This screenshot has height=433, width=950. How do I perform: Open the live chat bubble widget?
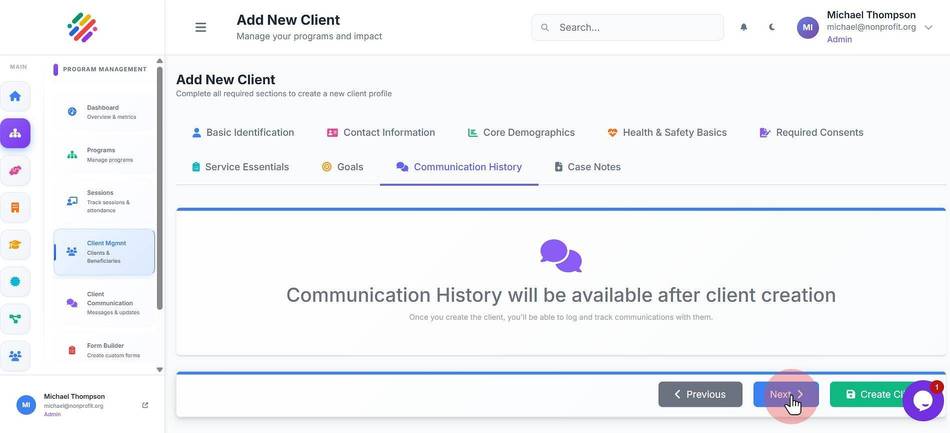[923, 401]
